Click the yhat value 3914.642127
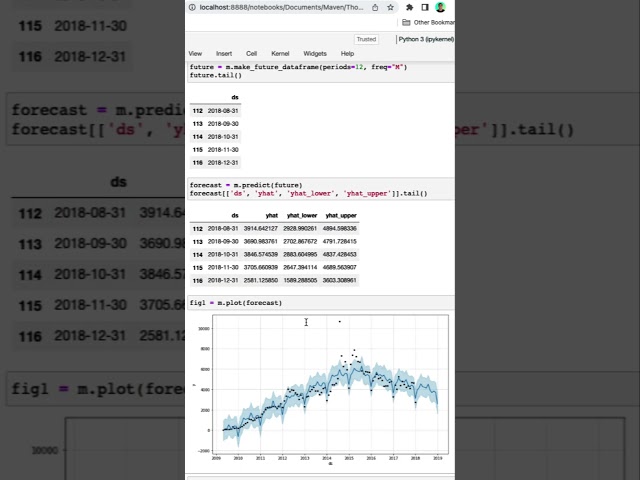 (x=261, y=229)
